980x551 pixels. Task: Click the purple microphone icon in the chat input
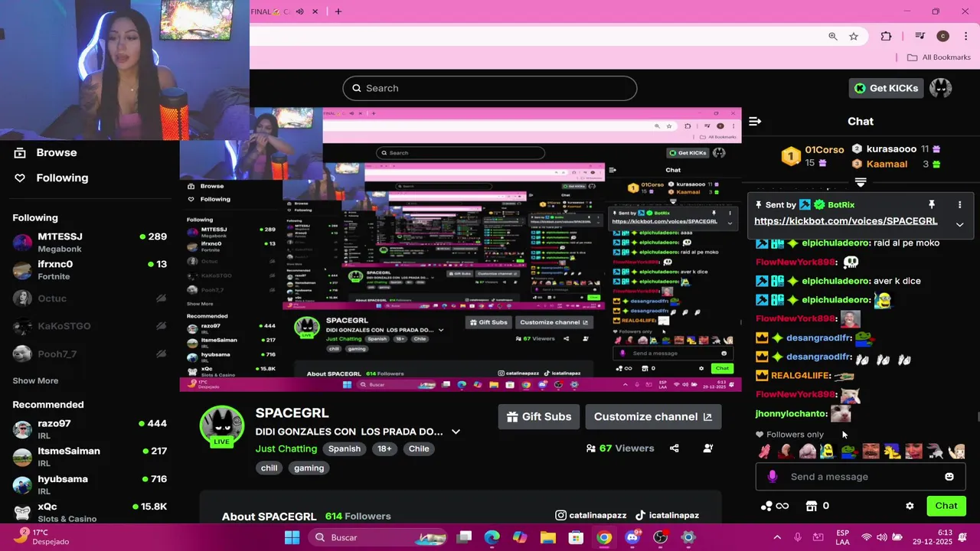tap(773, 477)
